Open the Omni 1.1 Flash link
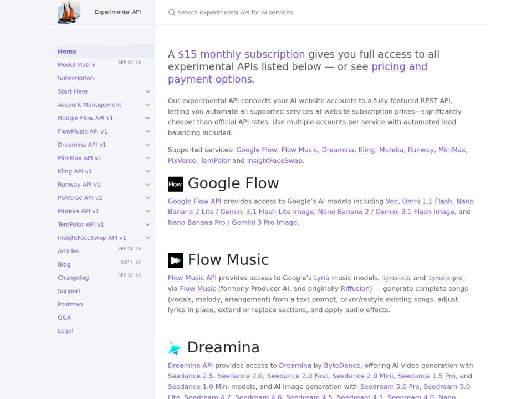 pos(427,202)
